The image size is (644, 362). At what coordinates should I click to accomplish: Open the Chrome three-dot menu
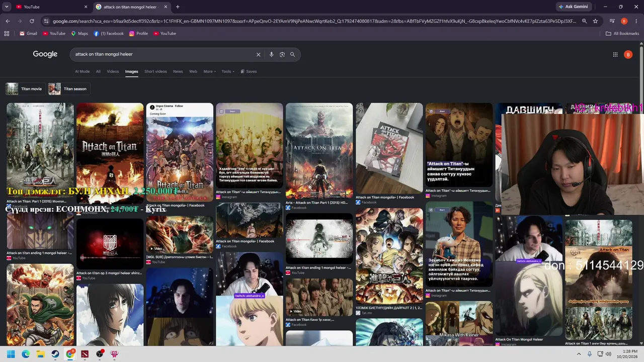[636, 21]
